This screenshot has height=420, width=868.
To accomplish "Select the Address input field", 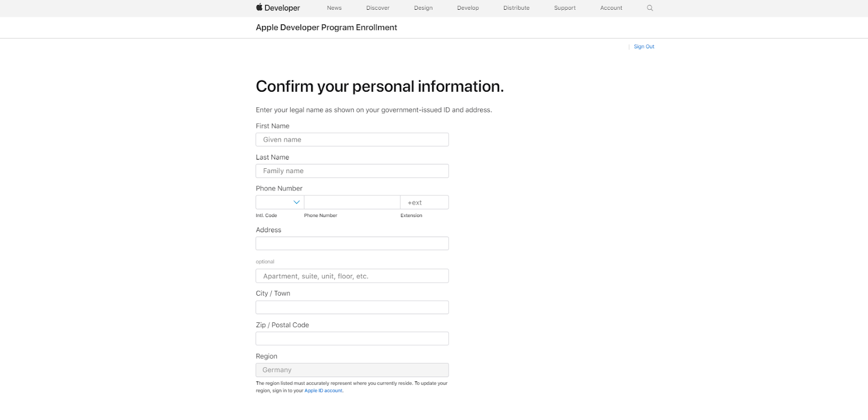I will click(x=352, y=244).
